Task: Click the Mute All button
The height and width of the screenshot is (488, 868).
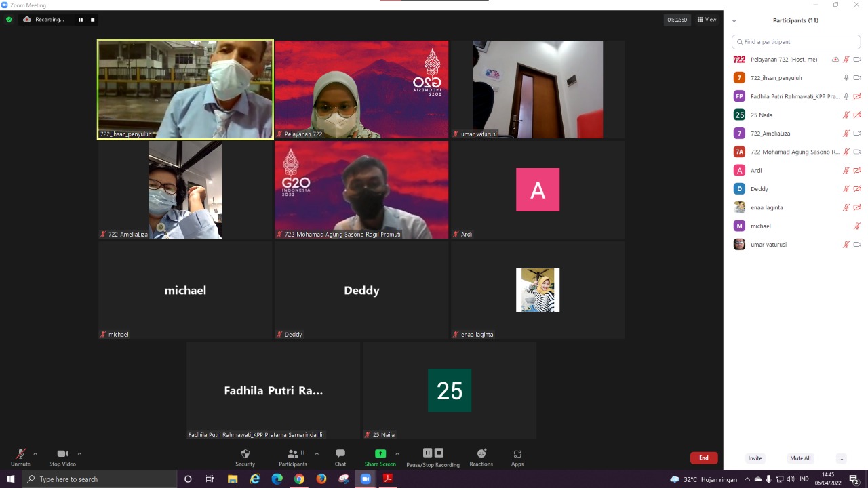Action: pos(800,458)
